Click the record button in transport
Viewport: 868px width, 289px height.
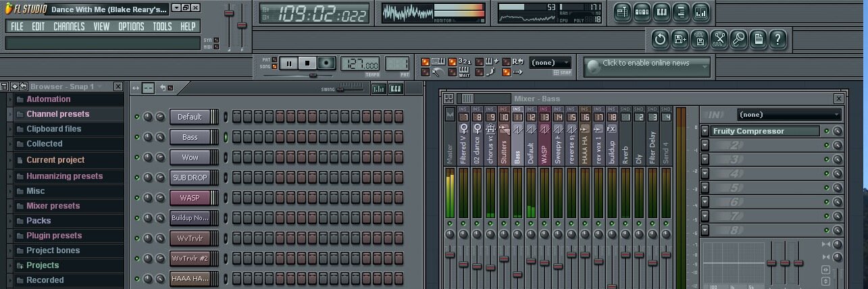327,63
